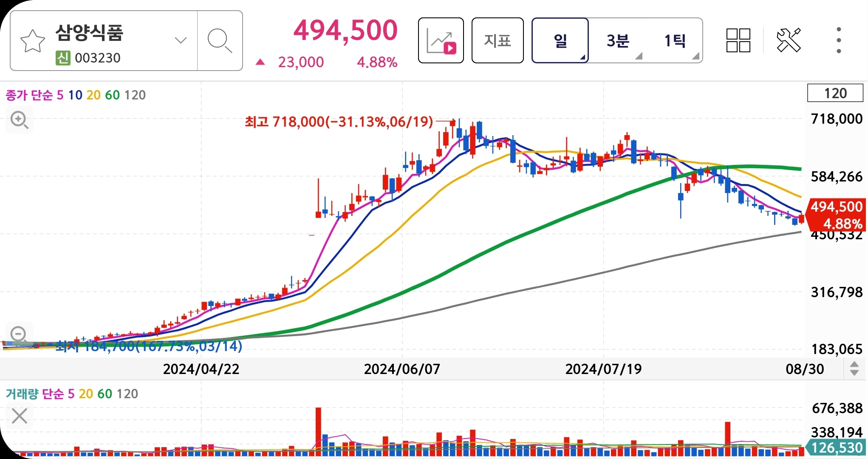868x459 pixels.
Task: Click the 최저 184,700 low marker label
Action: click(x=149, y=346)
